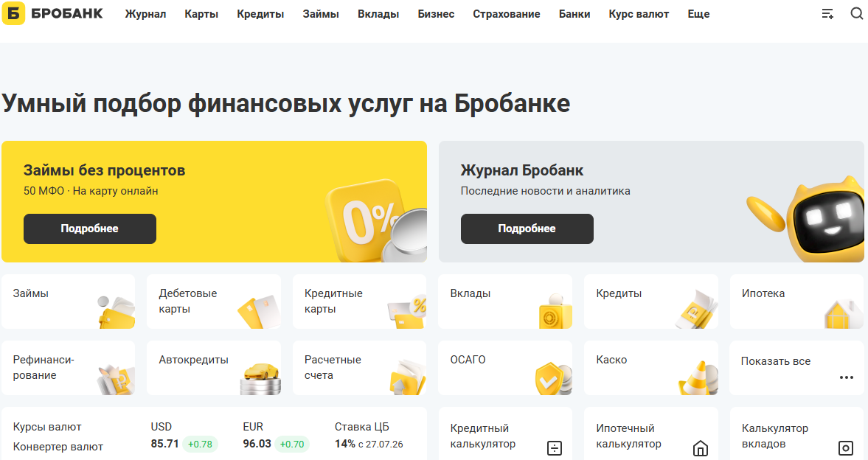The height and width of the screenshot is (460, 868).
Task: Open the comparison list icon in header
Action: (827, 14)
